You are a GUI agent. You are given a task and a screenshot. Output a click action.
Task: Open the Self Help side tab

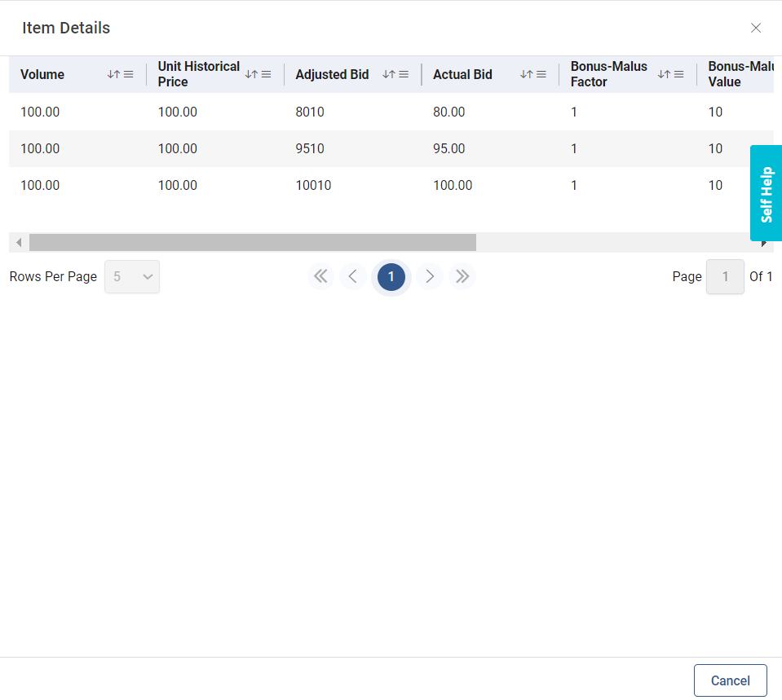pos(766,193)
